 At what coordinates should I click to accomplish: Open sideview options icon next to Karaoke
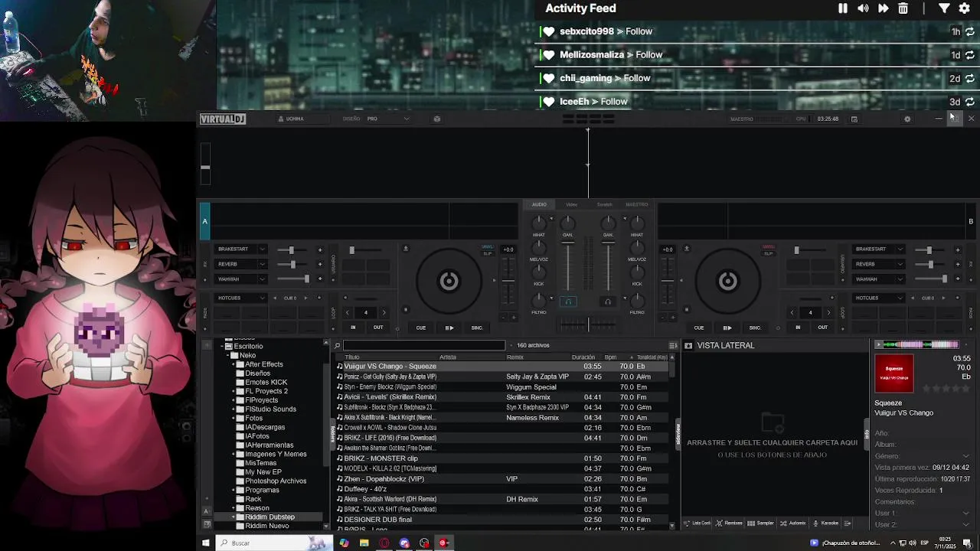[x=848, y=523]
